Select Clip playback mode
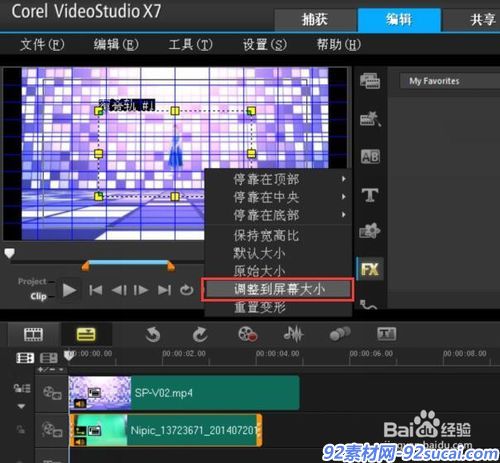Viewport: 500px width, 463px height. 39,296
